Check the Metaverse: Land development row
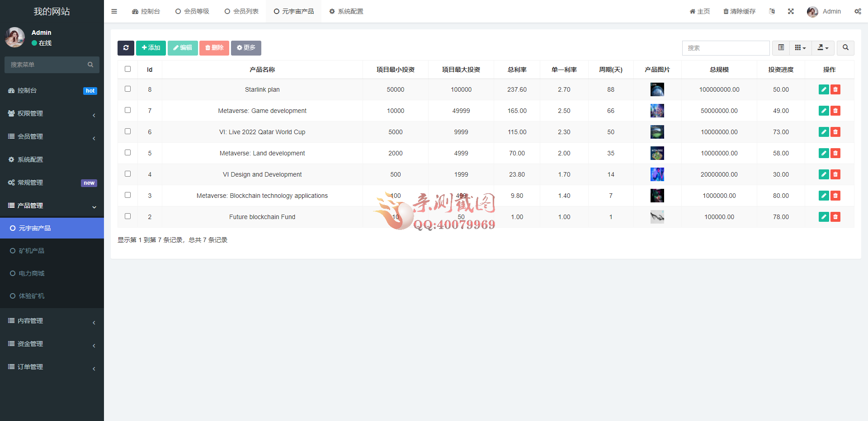Image resolution: width=868 pixels, height=421 pixels. click(x=127, y=153)
